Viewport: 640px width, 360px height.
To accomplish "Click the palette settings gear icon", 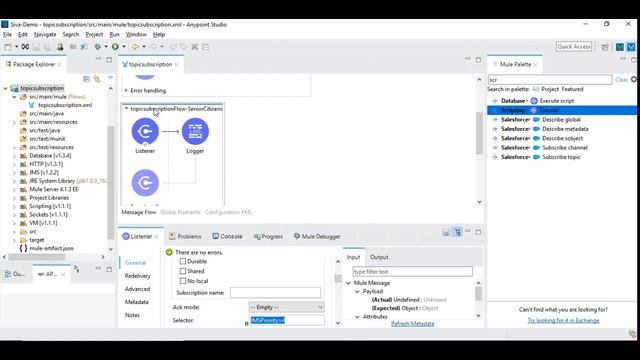I will (634, 79).
